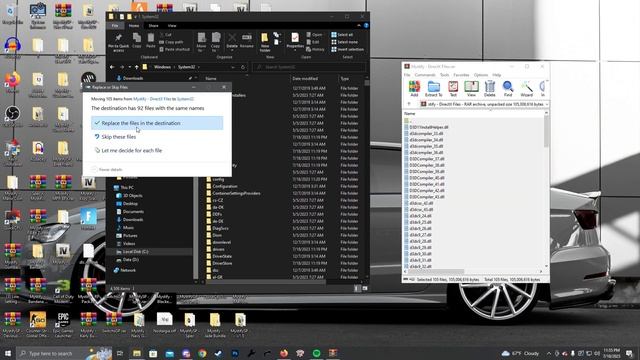The width and height of the screenshot is (640, 360).
Task: Open Properties from the Explorer ribbon
Action: coord(295,42)
